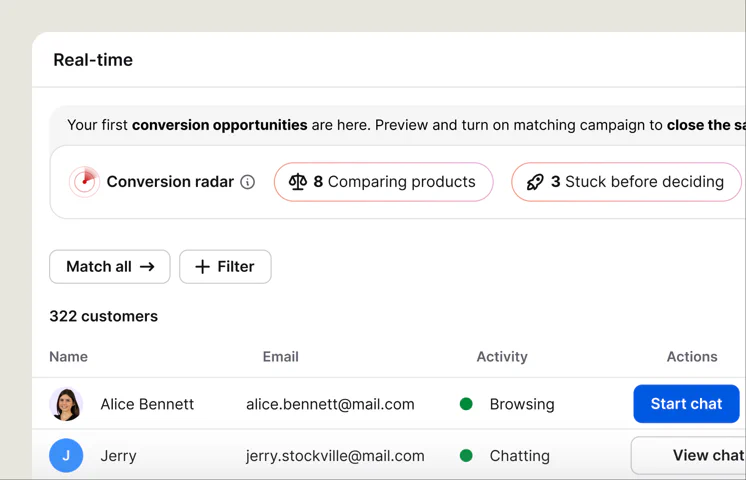Open the 8 Comparing products chip
The image size is (746, 480).
383,182
